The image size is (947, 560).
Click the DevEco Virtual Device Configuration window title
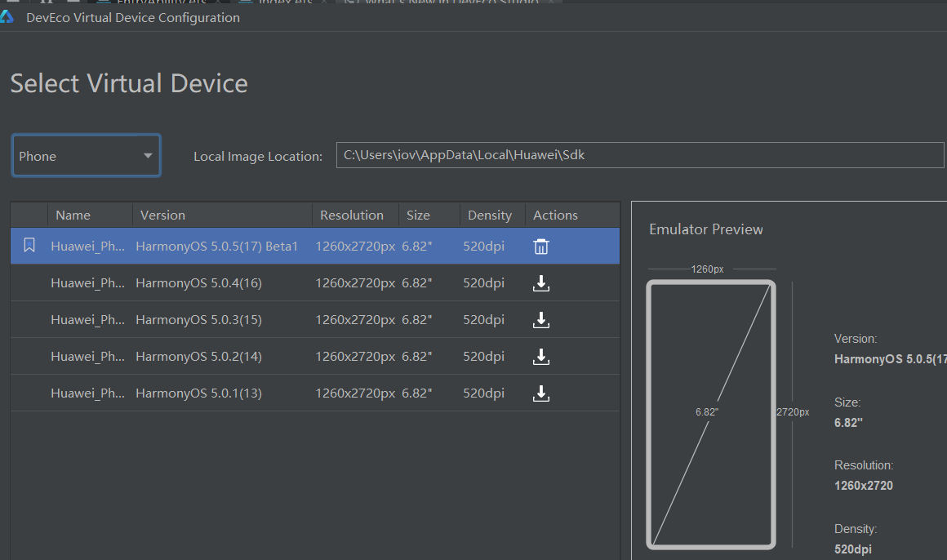[133, 17]
